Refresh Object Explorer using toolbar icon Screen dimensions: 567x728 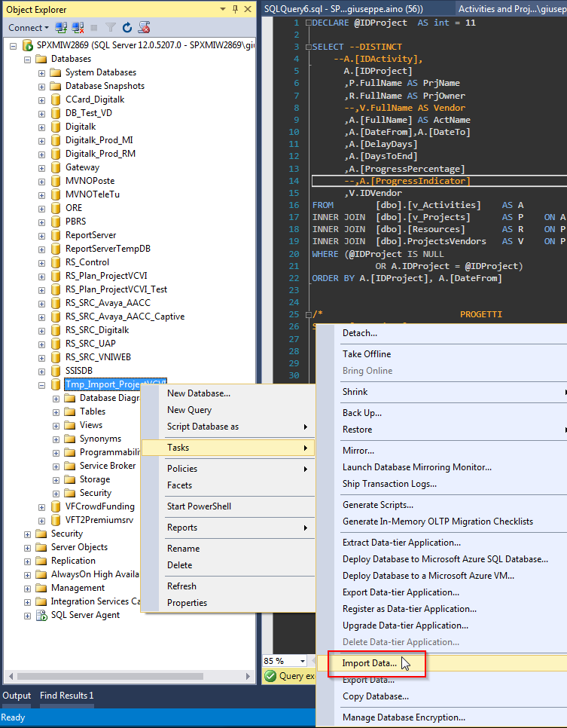coord(127,28)
